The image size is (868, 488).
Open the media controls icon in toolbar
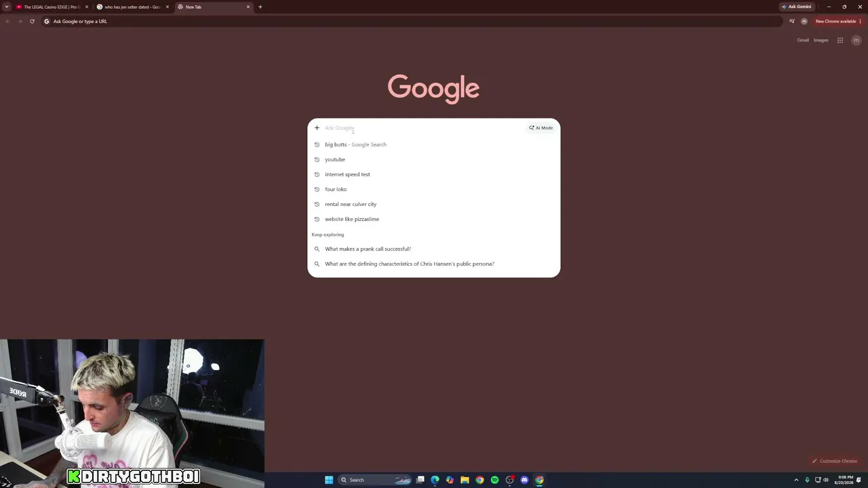[791, 21]
